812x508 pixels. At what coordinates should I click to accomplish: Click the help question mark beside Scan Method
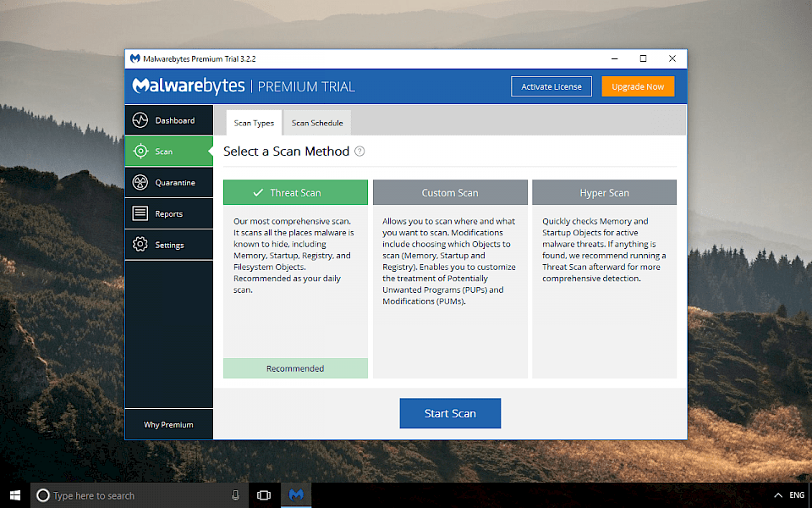(x=359, y=152)
